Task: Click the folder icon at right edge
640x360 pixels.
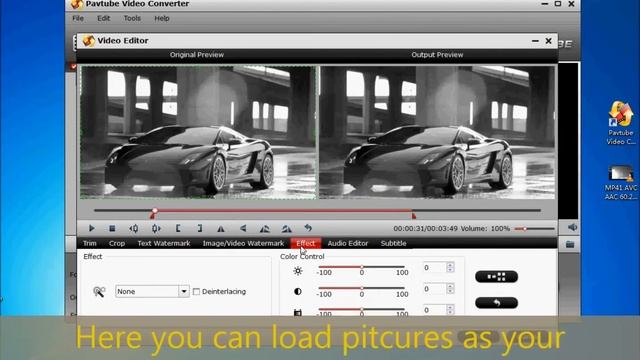Action: [x=570, y=244]
